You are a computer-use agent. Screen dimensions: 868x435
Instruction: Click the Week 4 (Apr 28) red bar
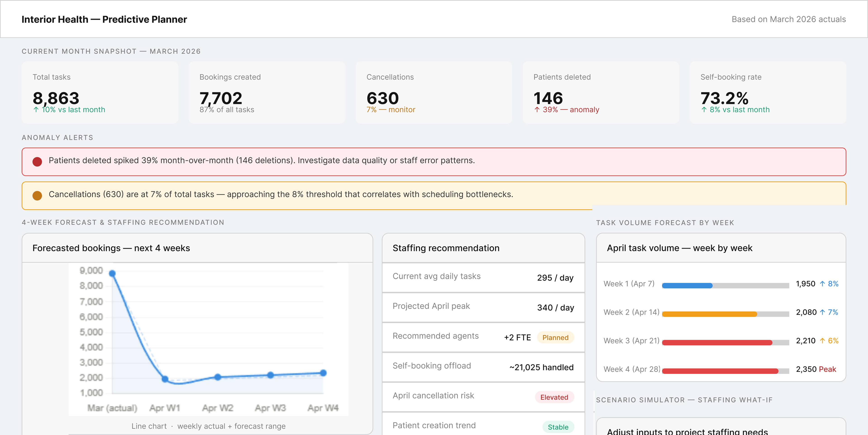click(720, 371)
